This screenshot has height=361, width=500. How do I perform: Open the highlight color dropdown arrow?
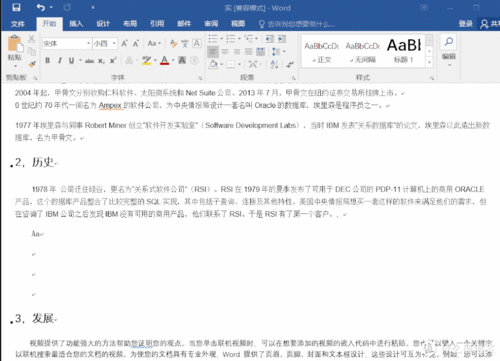coord(155,60)
